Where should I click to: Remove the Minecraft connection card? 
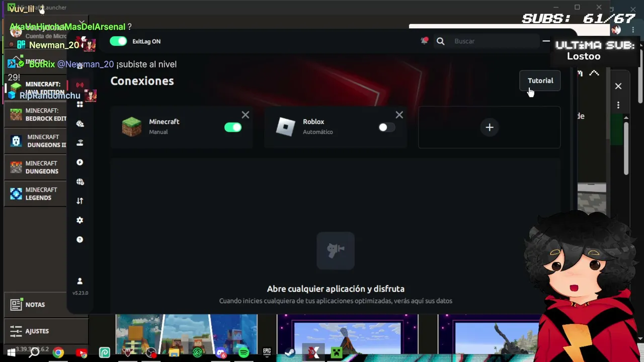[x=246, y=115]
